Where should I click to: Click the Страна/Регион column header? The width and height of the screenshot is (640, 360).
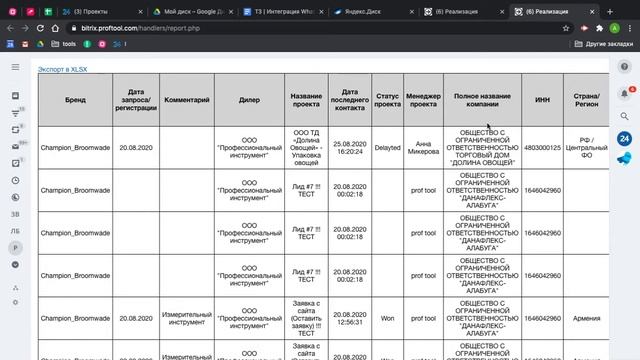coord(587,100)
